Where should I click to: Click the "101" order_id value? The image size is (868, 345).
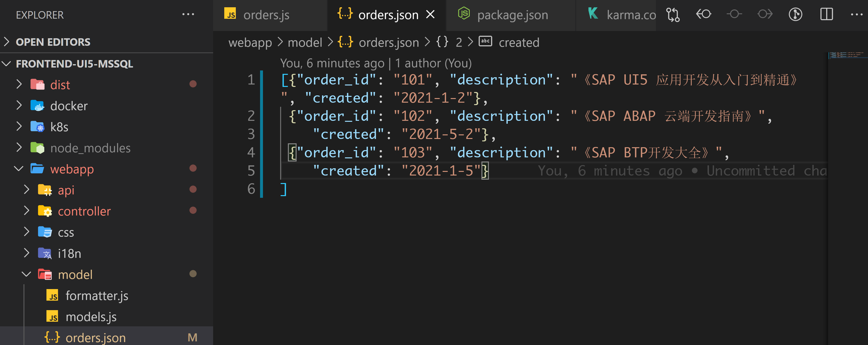413,80
